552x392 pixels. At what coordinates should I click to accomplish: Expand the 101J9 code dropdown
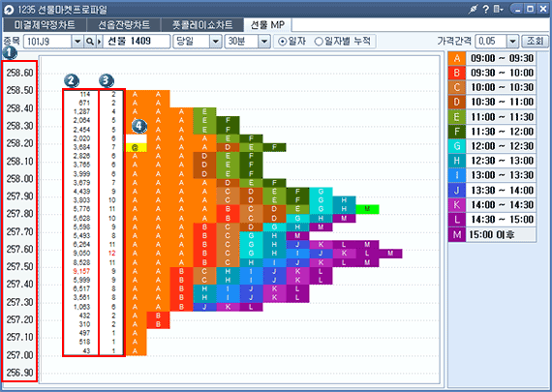pyautogui.click(x=77, y=42)
